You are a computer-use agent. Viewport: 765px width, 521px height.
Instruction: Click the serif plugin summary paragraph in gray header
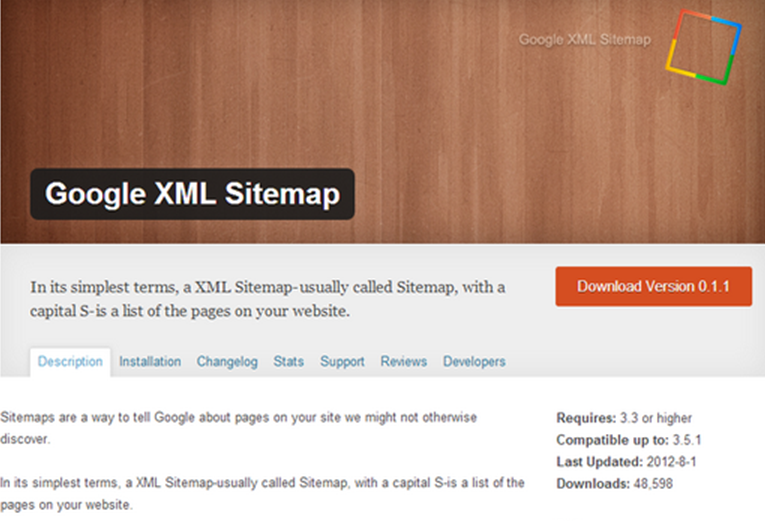(267, 299)
